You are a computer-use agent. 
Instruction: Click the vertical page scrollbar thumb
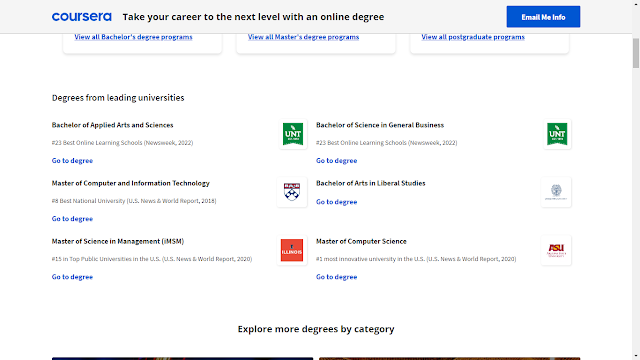point(636,53)
